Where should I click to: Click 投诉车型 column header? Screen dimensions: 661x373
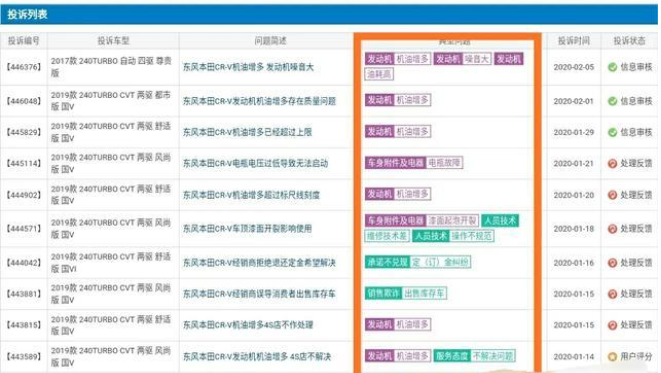tap(113, 41)
